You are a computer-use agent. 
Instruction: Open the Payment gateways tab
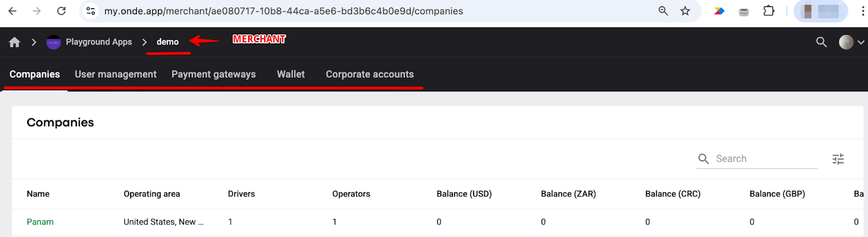tap(213, 74)
